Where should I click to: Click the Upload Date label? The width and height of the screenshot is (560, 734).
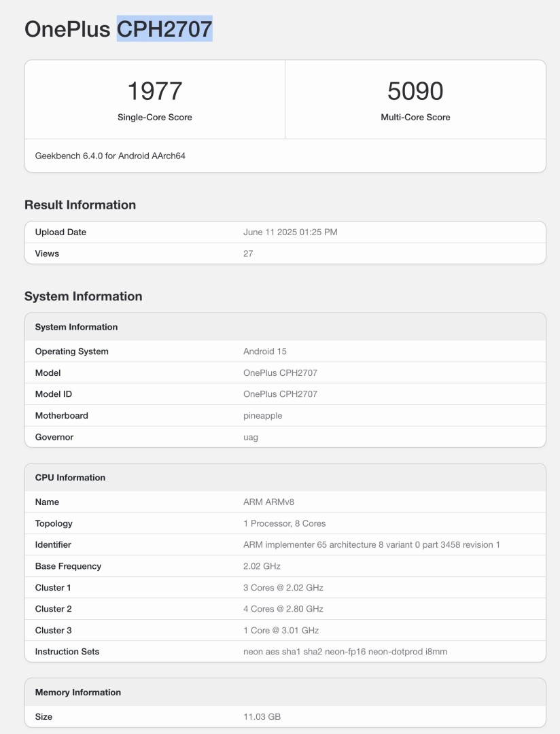click(x=60, y=232)
